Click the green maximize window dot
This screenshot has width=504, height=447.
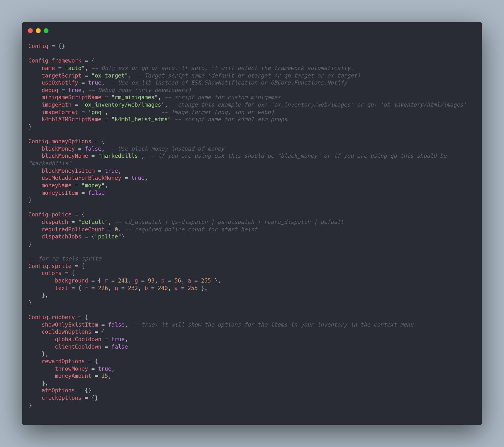pyautogui.click(x=46, y=31)
